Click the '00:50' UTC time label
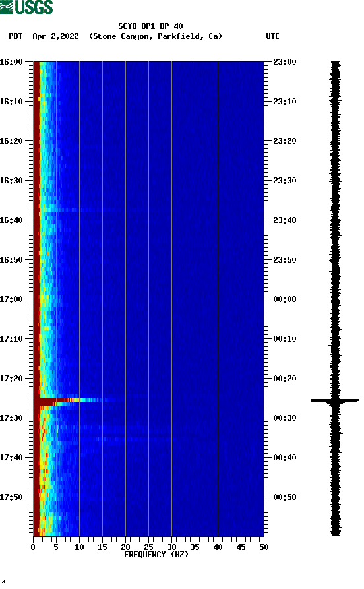364x589 pixels. click(285, 497)
